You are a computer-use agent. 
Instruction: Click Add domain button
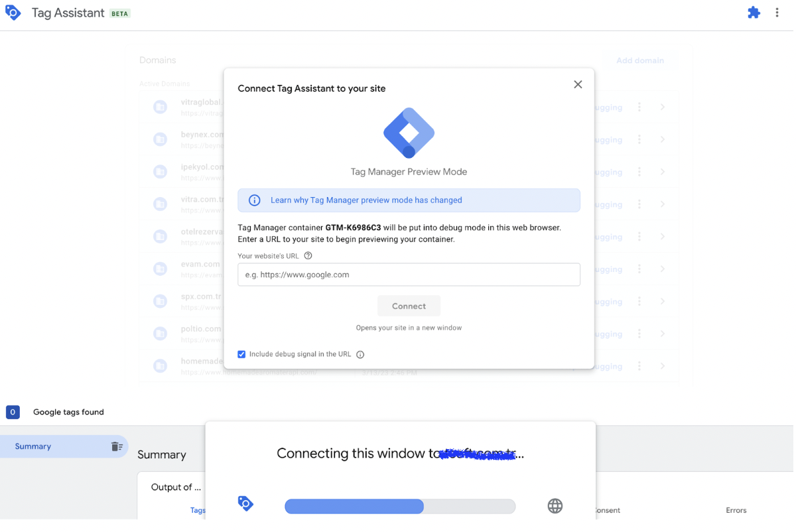click(640, 60)
